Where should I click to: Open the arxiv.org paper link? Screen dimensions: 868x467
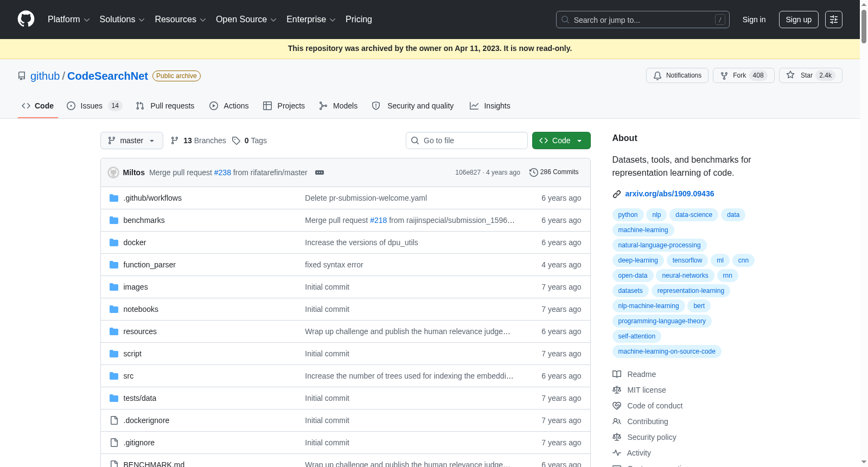point(669,194)
